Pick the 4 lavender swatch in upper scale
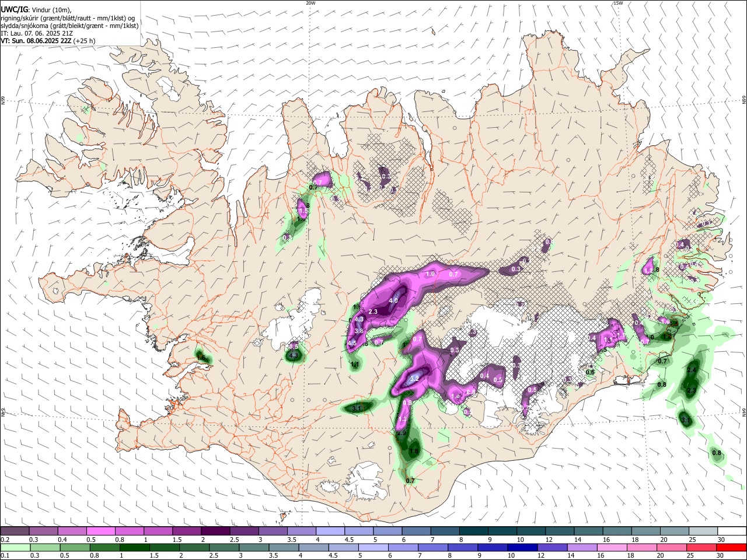 coord(329,531)
